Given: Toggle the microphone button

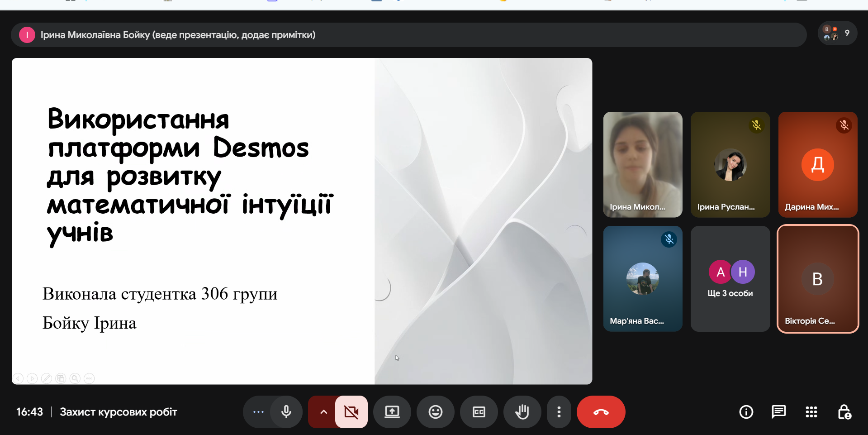Looking at the screenshot, I should tap(286, 412).
